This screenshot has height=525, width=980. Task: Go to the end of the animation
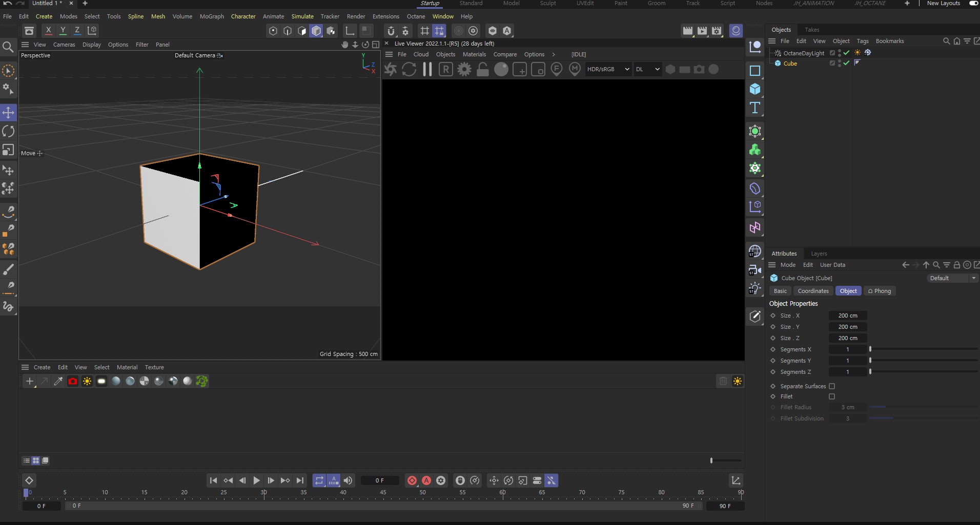(x=300, y=480)
